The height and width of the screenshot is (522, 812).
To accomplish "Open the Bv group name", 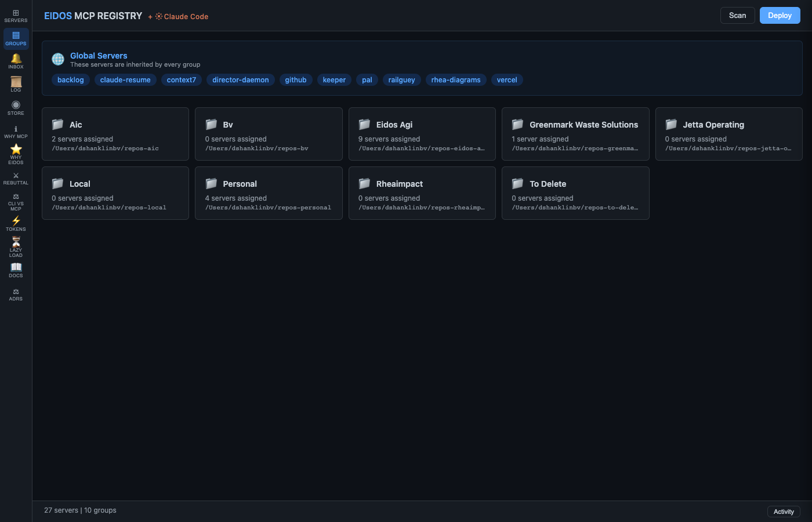I will (228, 125).
